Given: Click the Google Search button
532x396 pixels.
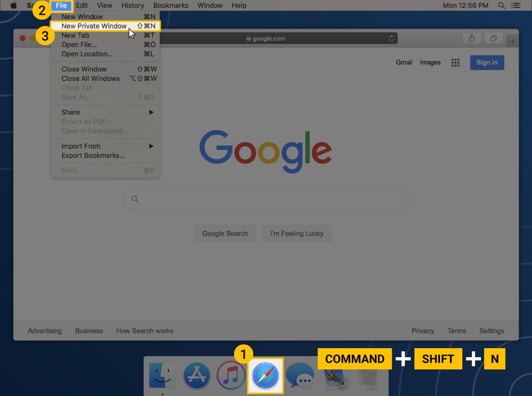Looking at the screenshot, I should tap(225, 233).
